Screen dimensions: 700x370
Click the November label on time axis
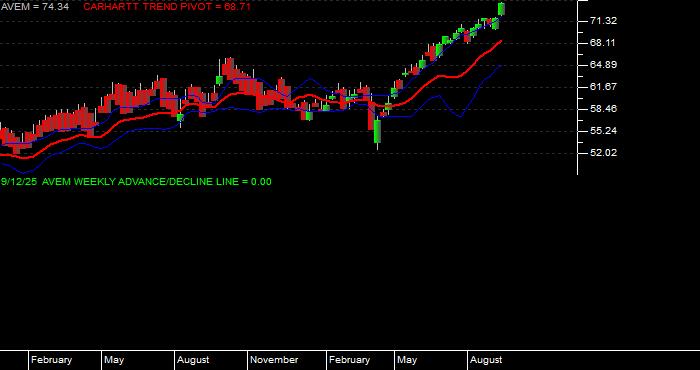pos(274,360)
